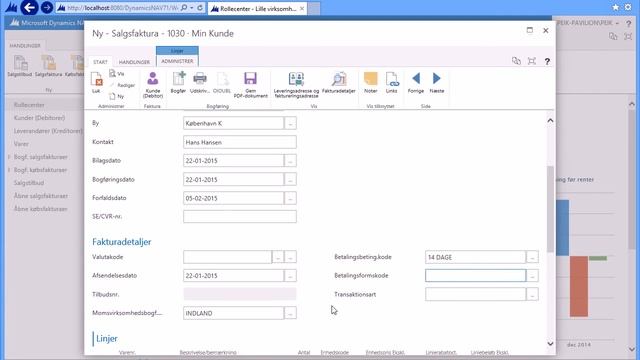Open Betalingsbeting.kode lookup button
Screen dimensions: 640x360
coord(532,257)
